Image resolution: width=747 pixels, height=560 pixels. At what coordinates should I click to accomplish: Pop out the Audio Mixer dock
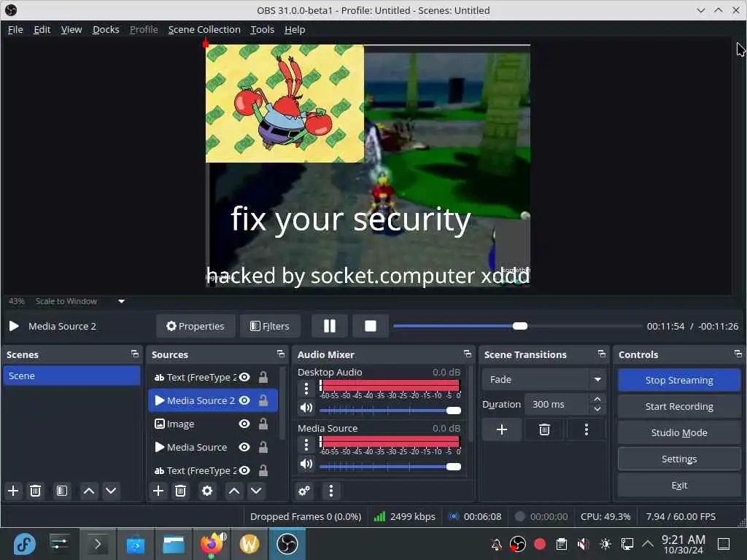pos(468,354)
